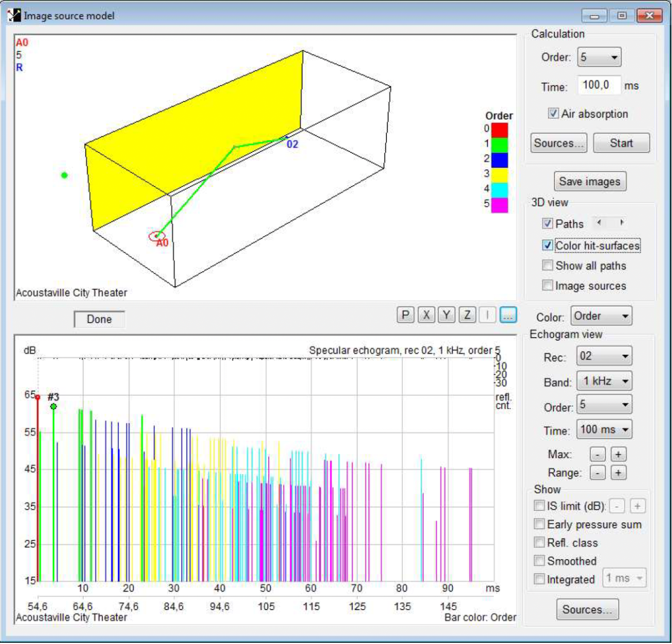Viewport: 672px width, 644px height.
Task: Click the I view button next to Z
Action: [x=488, y=314]
